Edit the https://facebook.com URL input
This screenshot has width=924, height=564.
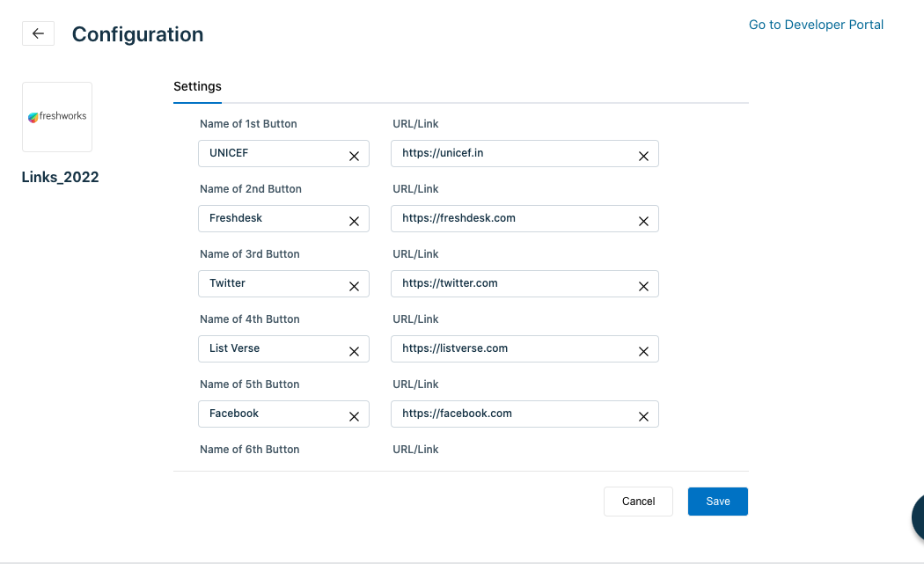524,414
